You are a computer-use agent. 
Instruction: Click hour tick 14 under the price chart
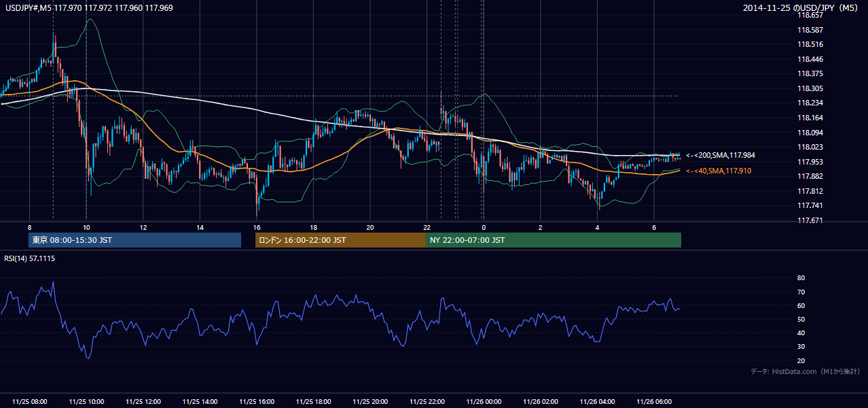click(x=200, y=227)
